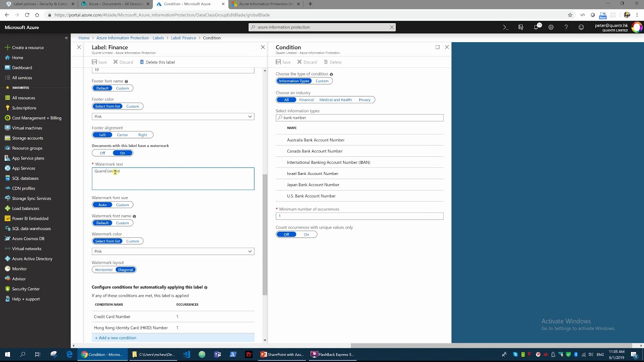Click Home in the breadcrumb
This screenshot has width=644, height=362.
tap(84, 38)
